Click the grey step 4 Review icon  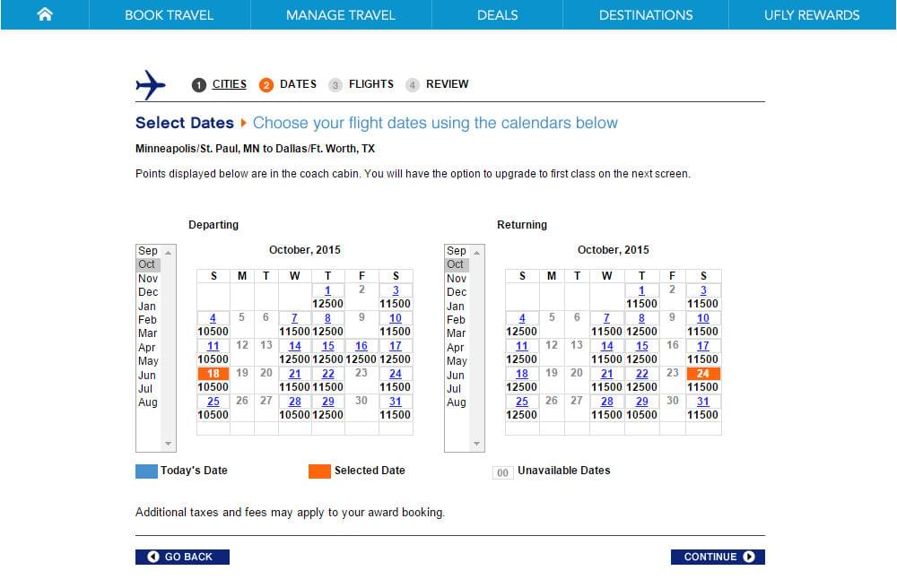[x=413, y=85]
